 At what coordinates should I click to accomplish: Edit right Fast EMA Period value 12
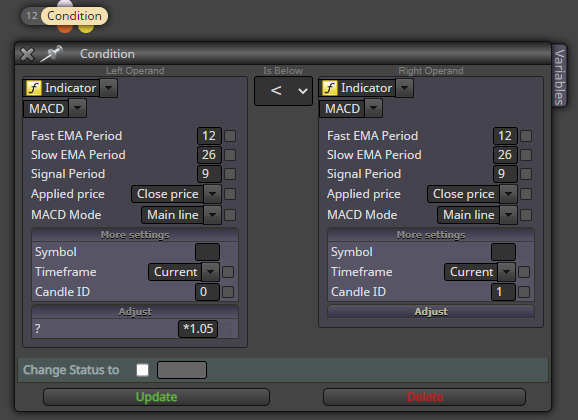coord(505,136)
